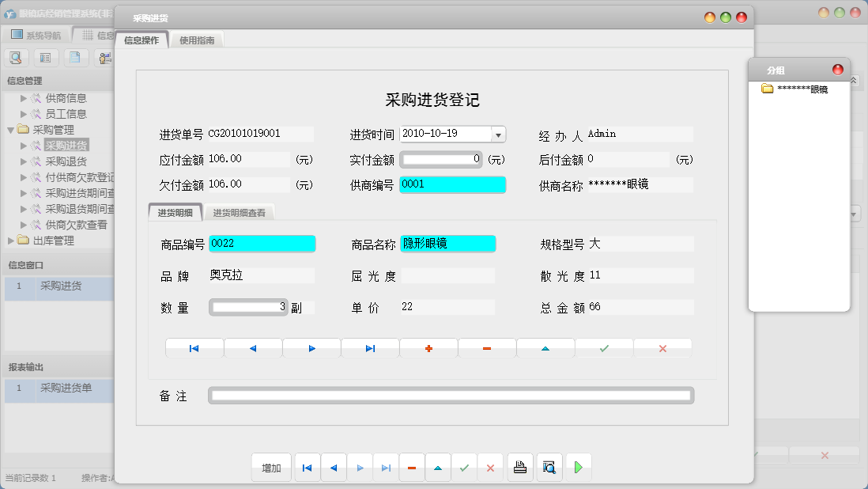Image resolution: width=868 pixels, height=489 pixels.
Task: Open the 进货明细查看 tab
Action: click(240, 212)
